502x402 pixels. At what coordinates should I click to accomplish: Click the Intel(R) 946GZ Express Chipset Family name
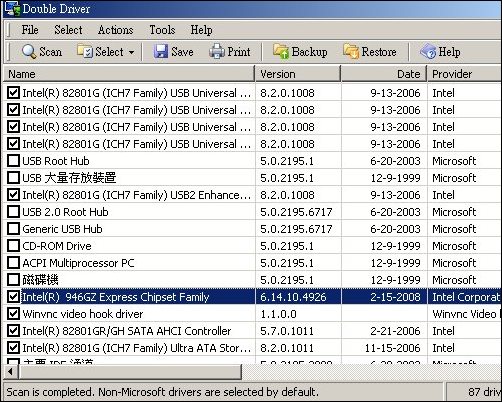116,297
